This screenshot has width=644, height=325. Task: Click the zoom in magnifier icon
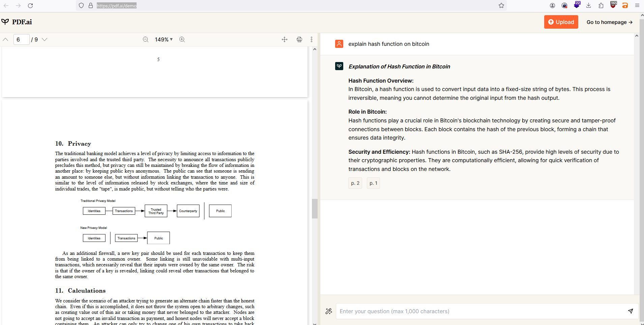(182, 39)
